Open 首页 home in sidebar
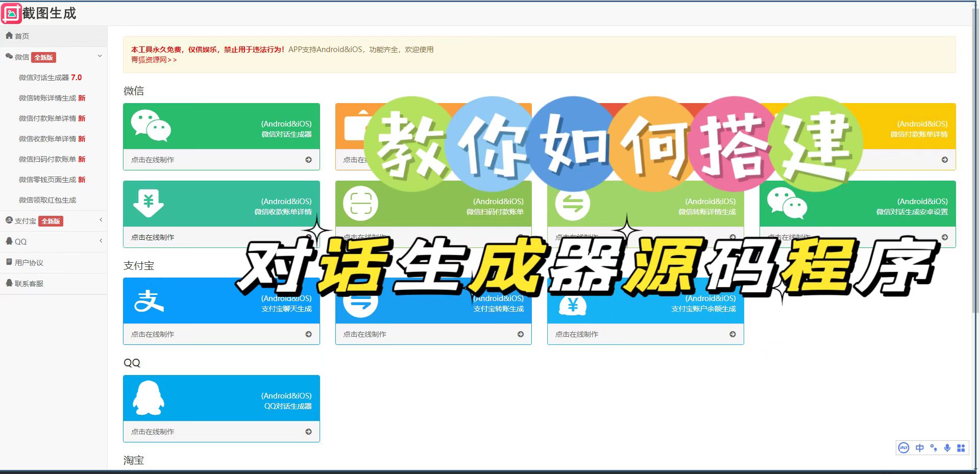The width and height of the screenshot is (980, 474). pos(53,36)
